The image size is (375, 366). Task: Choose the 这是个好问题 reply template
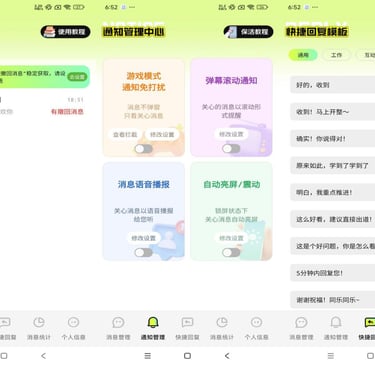click(333, 246)
